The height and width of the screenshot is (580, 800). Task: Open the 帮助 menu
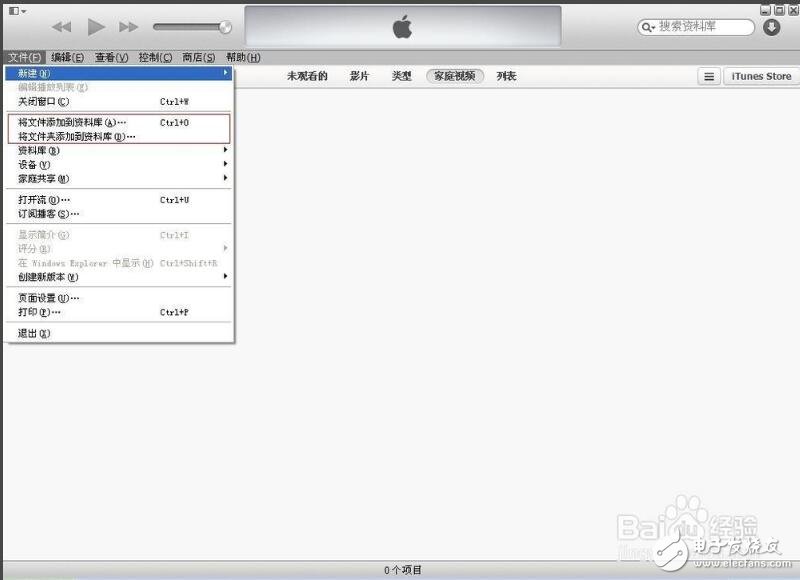tap(240, 57)
